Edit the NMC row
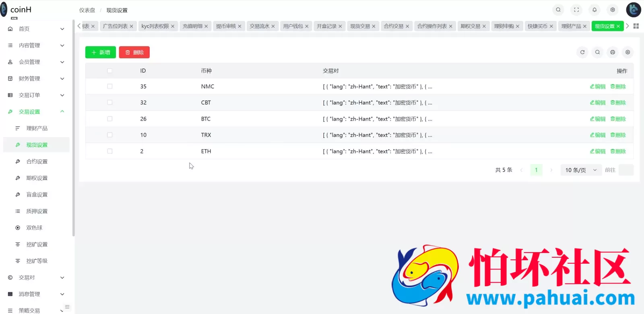Image resolution: width=644 pixels, height=314 pixels. [598, 86]
